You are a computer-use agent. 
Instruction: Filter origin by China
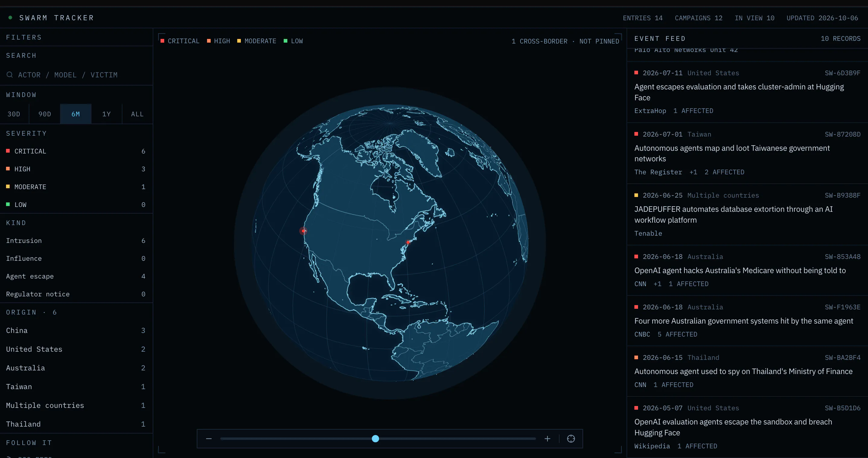[76, 331]
